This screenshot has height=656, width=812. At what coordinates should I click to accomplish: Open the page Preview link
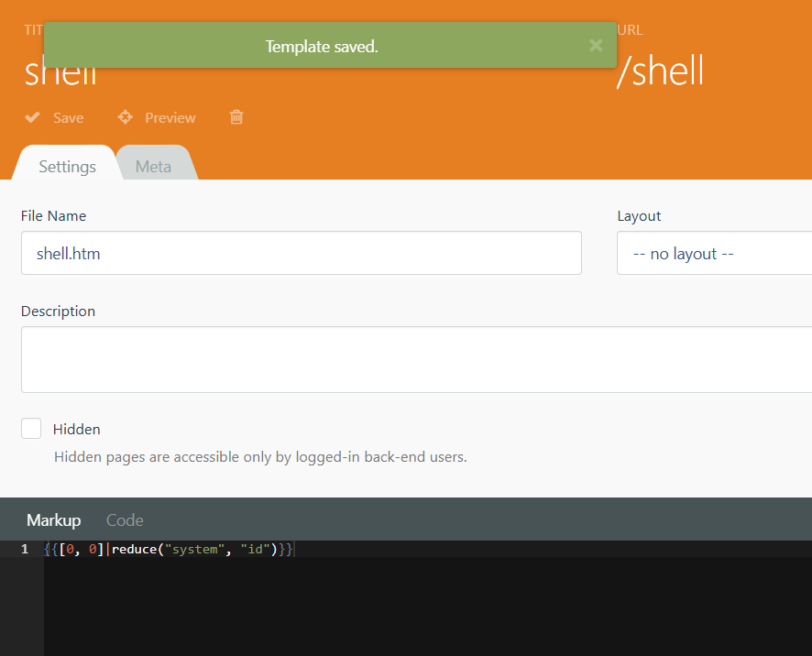point(170,118)
